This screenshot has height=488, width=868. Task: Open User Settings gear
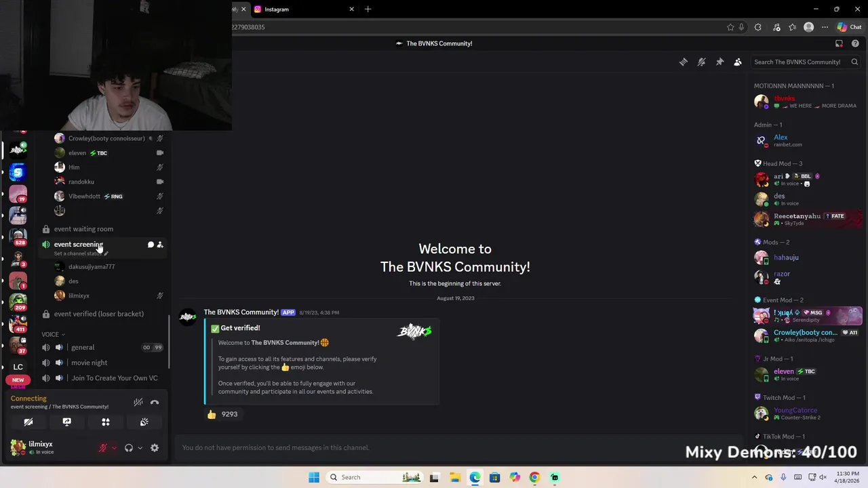(155, 447)
